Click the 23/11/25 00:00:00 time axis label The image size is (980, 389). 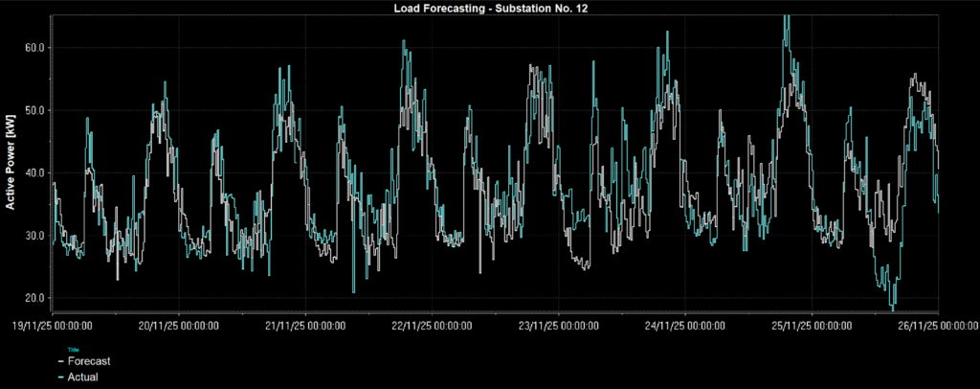(558, 327)
